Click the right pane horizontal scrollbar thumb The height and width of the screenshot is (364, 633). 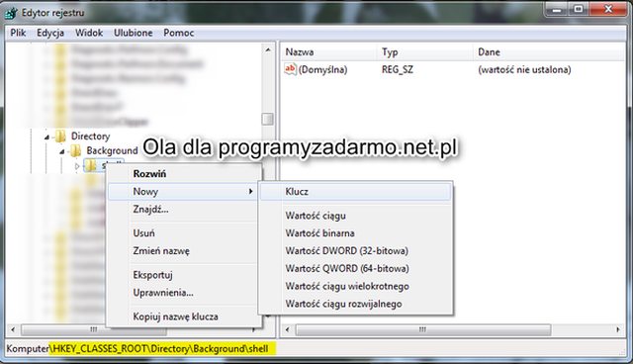point(423,329)
